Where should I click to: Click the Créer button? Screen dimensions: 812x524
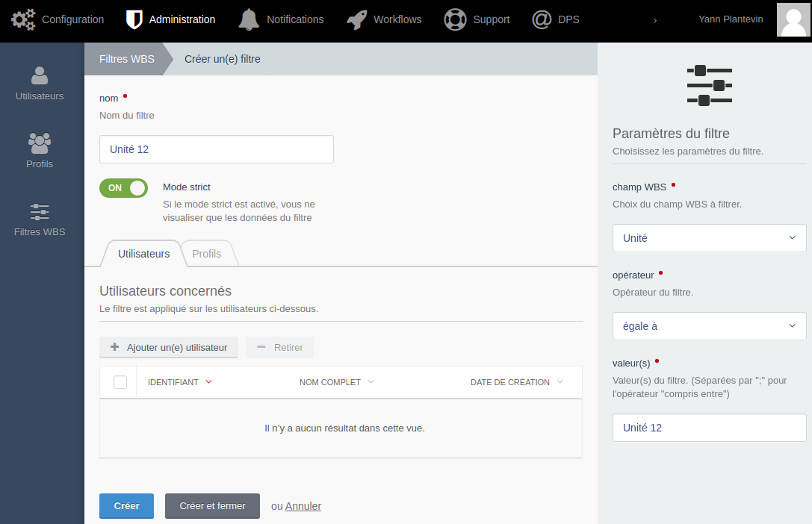[126, 506]
